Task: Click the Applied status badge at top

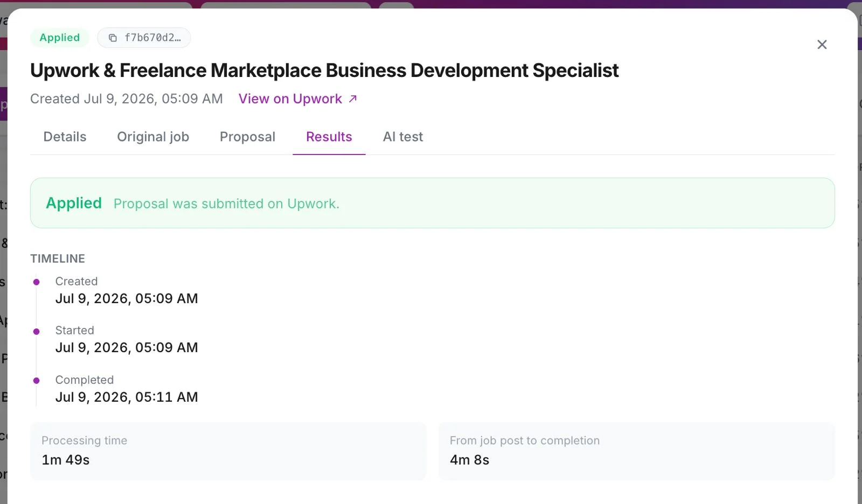Action: click(60, 38)
